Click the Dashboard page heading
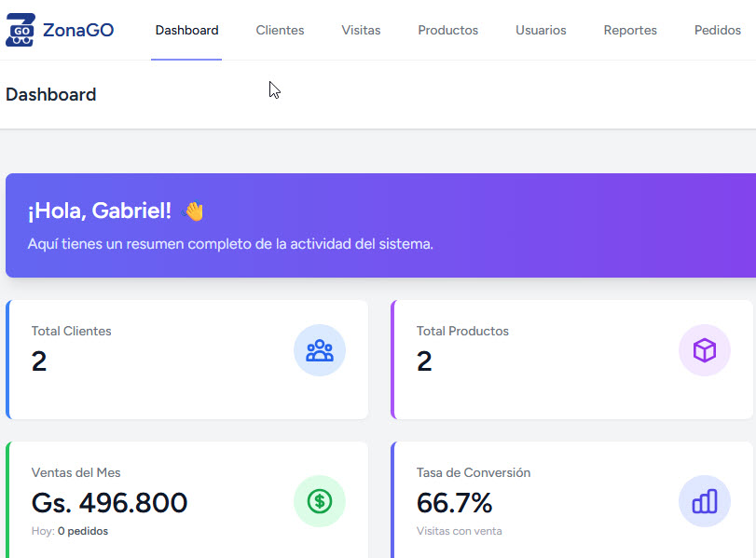Viewport: 756px width, 558px height. click(x=50, y=94)
